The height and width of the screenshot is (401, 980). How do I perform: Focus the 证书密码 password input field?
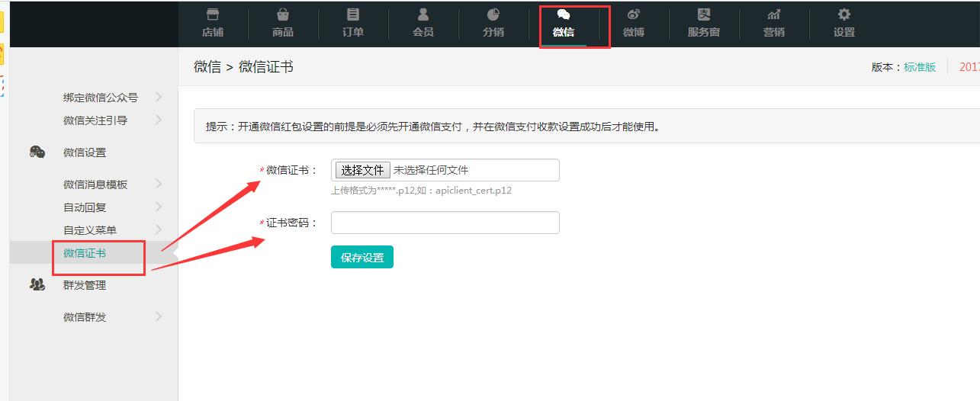pyautogui.click(x=445, y=223)
